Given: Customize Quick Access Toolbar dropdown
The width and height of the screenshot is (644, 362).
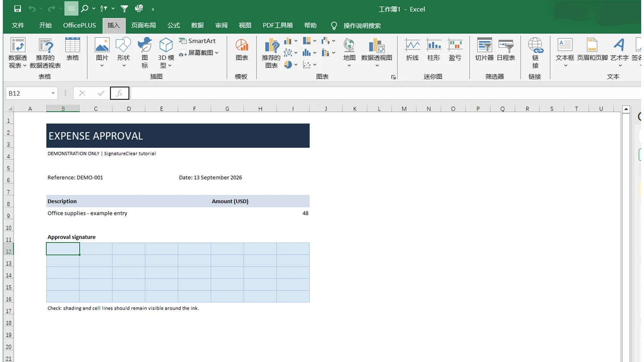Looking at the screenshot, I should (x=153, y=9).
